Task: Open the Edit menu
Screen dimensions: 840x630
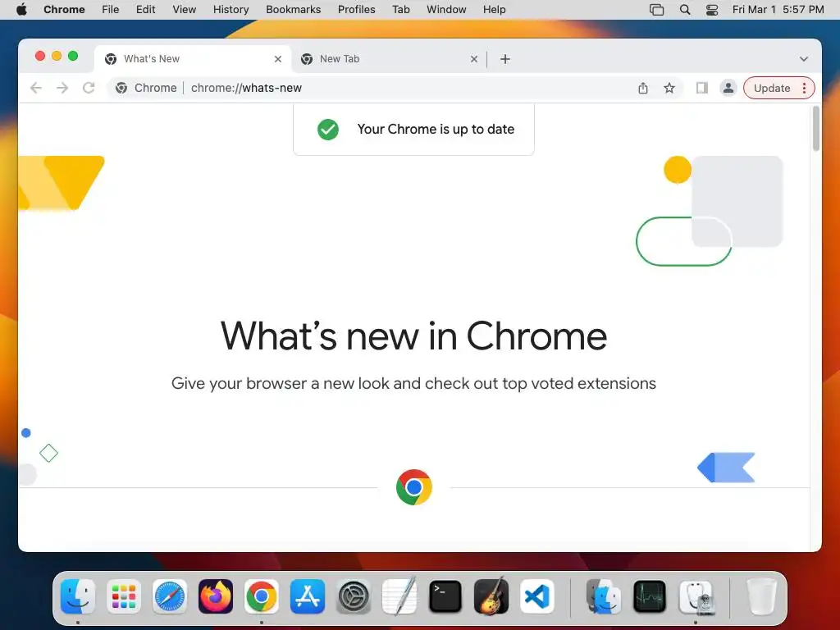Action: (x=145, y=10)
